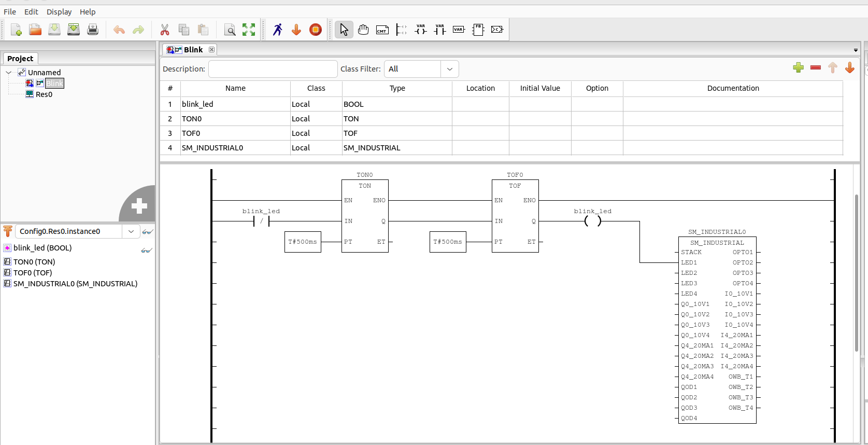This screenshot has height=445, width=868.
Task: Add a comment with CMT tool
Action: 382,30
